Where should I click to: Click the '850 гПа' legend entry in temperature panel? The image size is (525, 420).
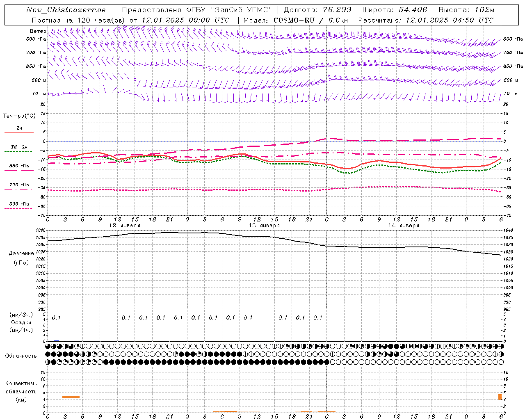click(x=19, y=166)
